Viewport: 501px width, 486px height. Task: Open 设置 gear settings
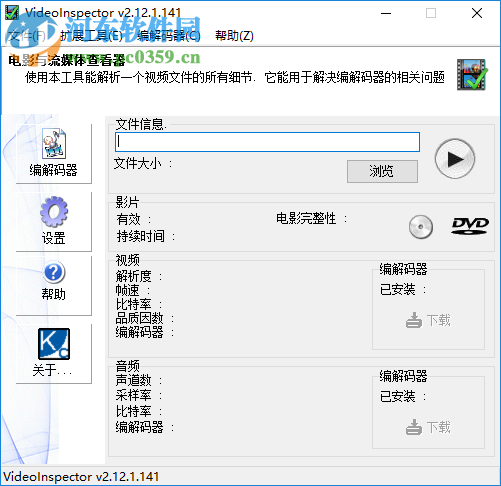(x=54, y=221)
